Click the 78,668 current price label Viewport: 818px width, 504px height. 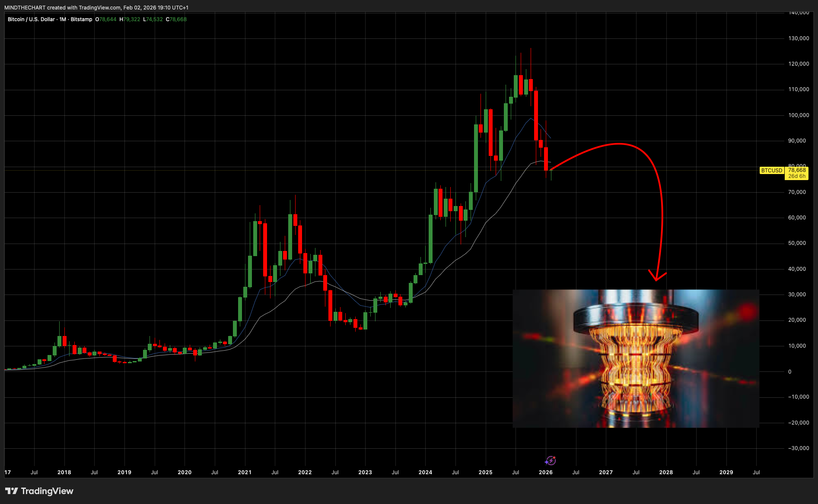796,170
